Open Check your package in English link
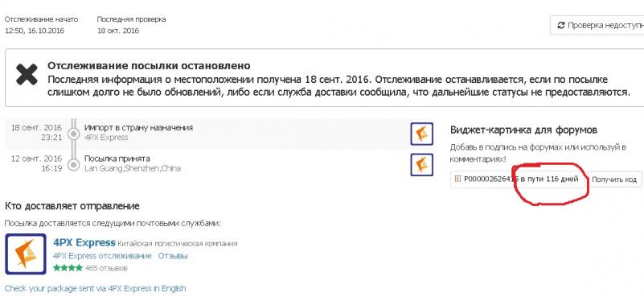 coord(96,288)
